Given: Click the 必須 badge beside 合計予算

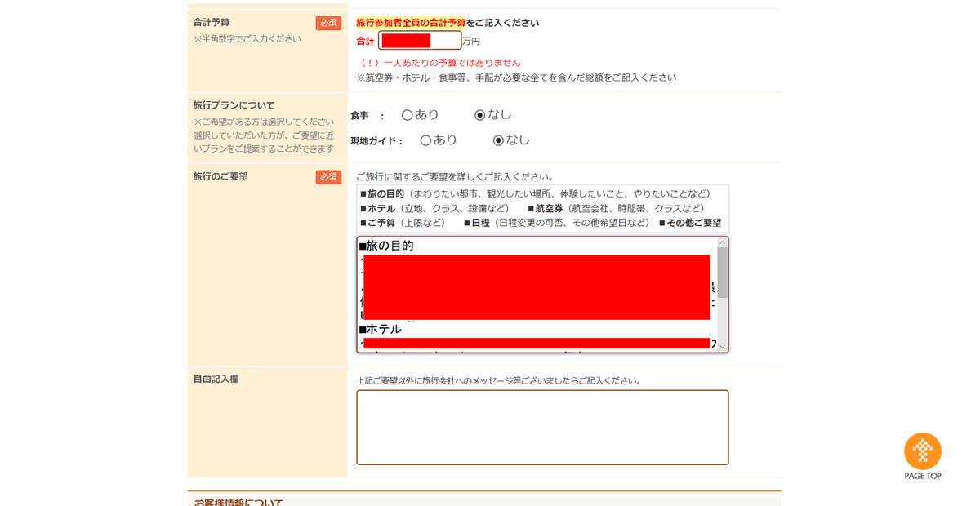Looking at the screenshot, I should (328, 23).
